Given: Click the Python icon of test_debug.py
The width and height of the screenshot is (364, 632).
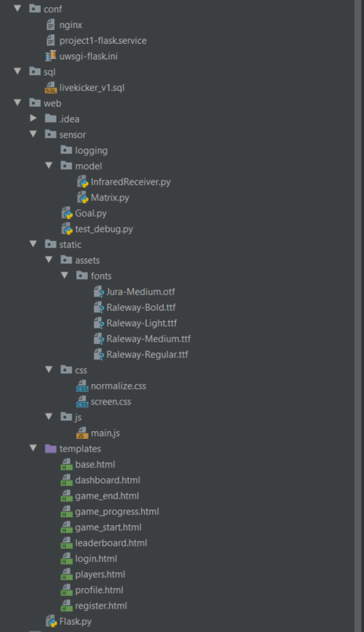Looking at the screenshot, I should point(67,229).
